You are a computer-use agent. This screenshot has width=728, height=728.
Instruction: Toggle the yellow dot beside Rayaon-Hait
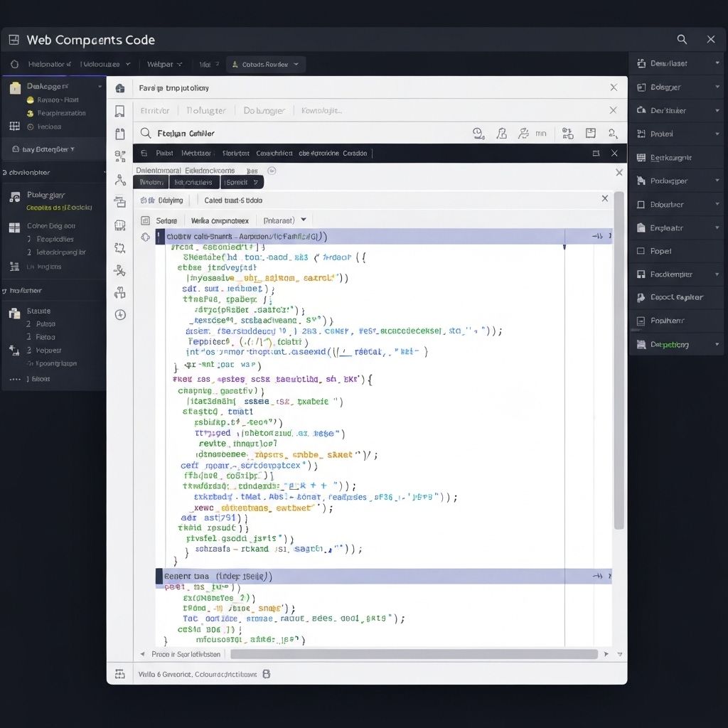coord(31,100)
